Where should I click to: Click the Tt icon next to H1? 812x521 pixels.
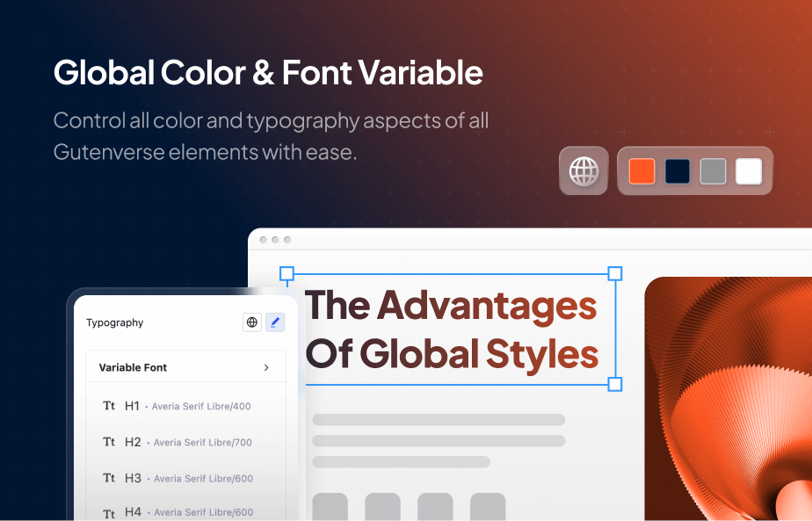coord(108,406)
